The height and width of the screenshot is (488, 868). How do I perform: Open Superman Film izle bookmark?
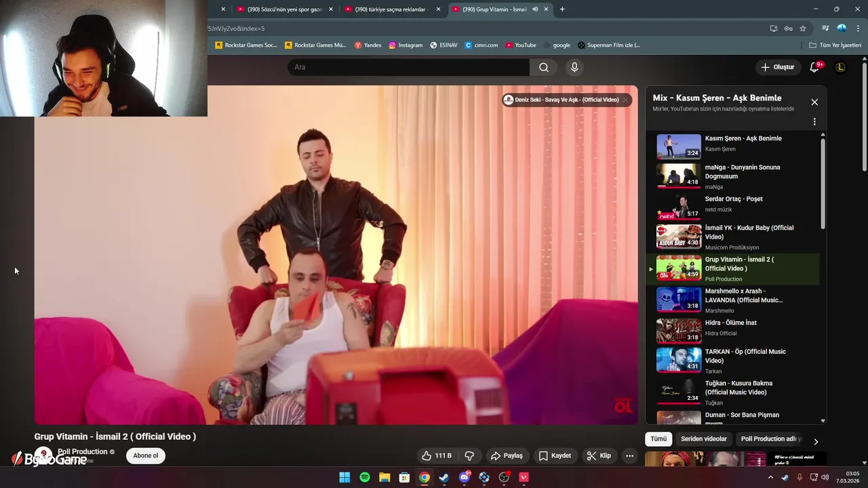tap(609, 45)
